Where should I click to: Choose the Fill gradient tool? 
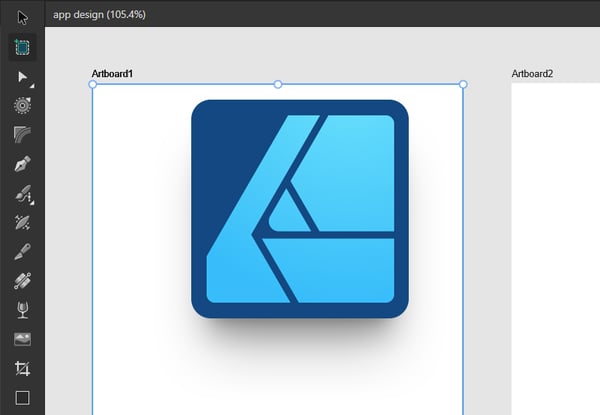[22, 281]
